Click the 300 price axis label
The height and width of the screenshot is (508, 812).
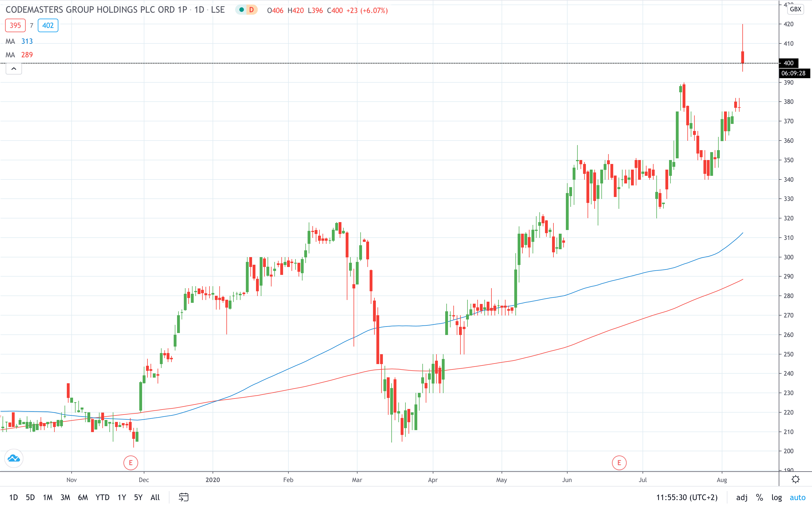(x=789, y=257)
